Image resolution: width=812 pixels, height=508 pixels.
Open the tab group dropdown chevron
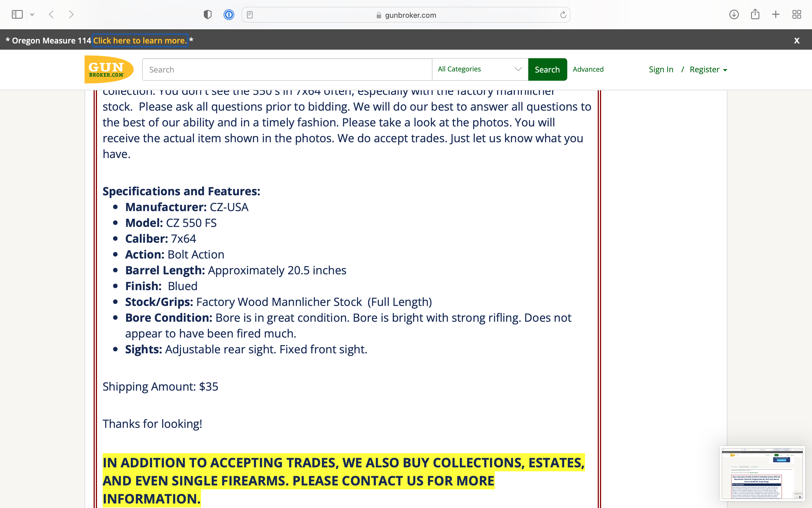(x=32, y=14)
